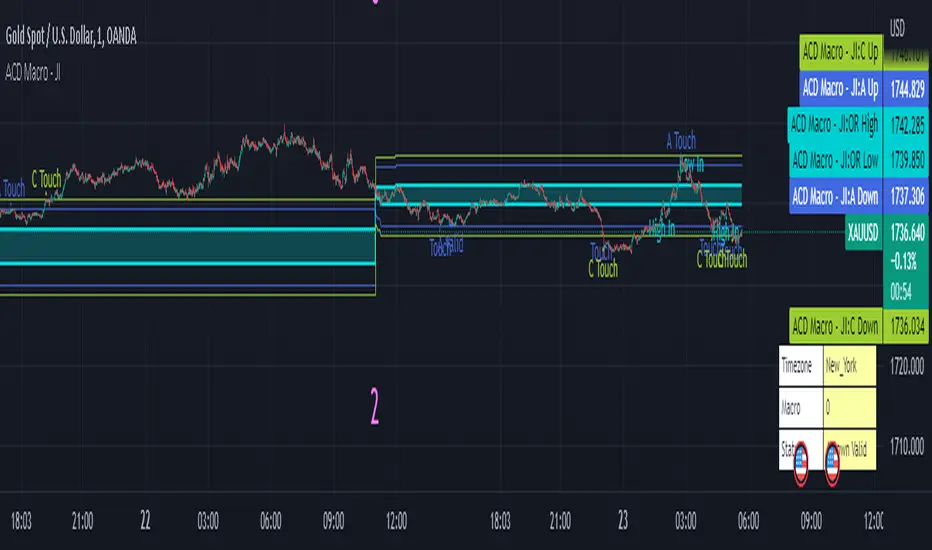Click the 1720.000 price scale label
Viewport: 932px width, 550px height.
pos(907,366)
